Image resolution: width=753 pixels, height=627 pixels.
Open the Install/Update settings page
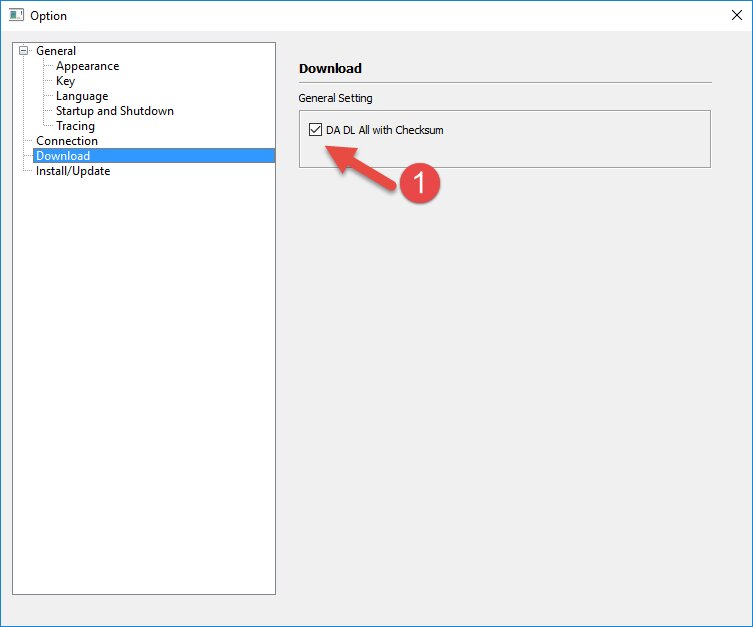coord(73,171)
